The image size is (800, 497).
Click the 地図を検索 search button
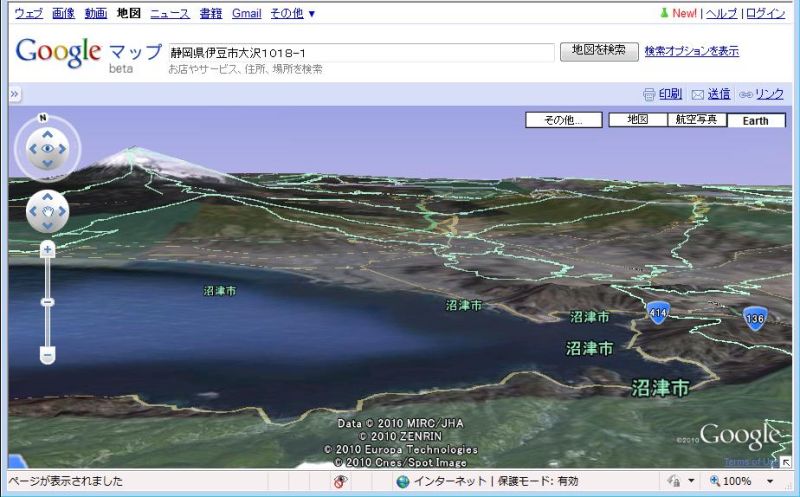click(x=599, y=52)
